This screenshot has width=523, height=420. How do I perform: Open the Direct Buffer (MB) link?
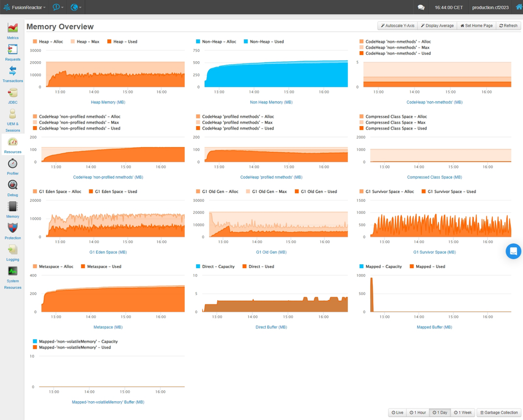point(271,327)
